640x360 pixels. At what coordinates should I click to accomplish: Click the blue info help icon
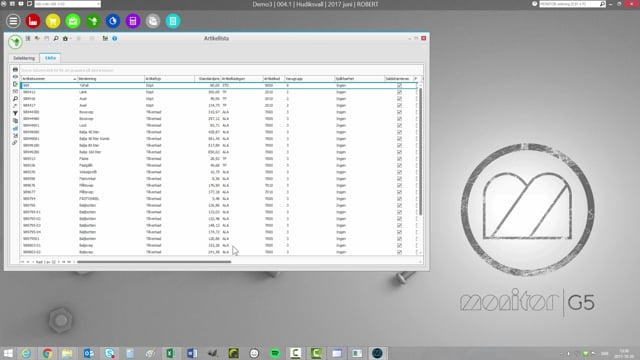(x=115, y=38)
